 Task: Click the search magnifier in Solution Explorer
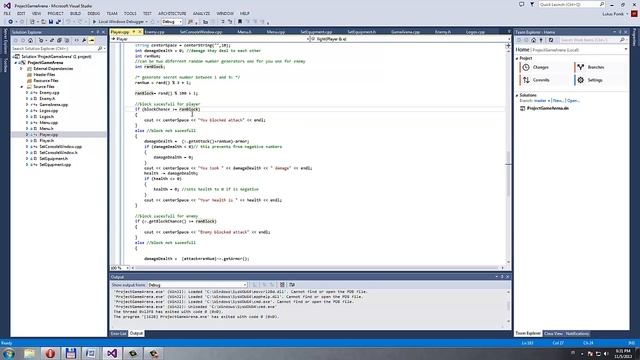(x=100, y=49)
